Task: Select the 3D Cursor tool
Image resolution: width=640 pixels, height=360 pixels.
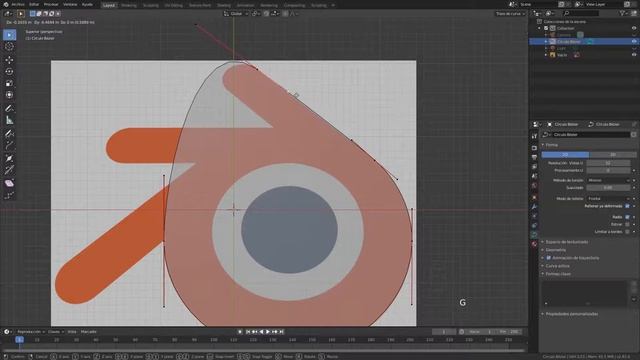Action: [9, 47]
